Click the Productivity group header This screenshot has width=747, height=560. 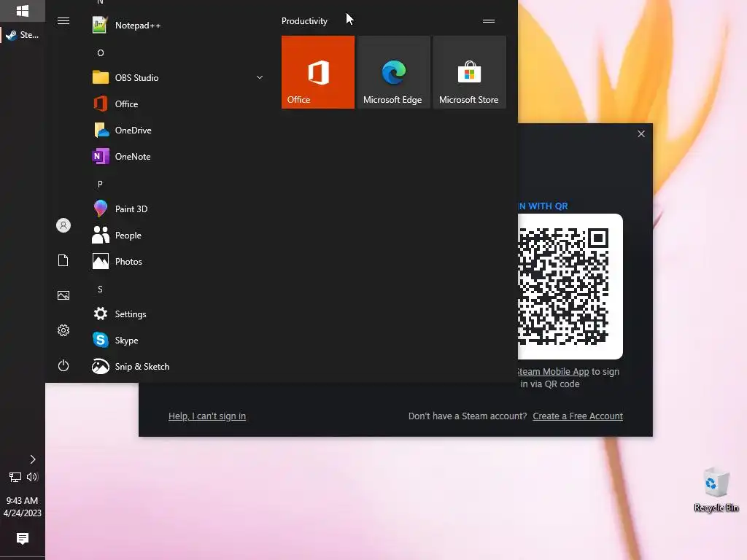tap(304, 21)
